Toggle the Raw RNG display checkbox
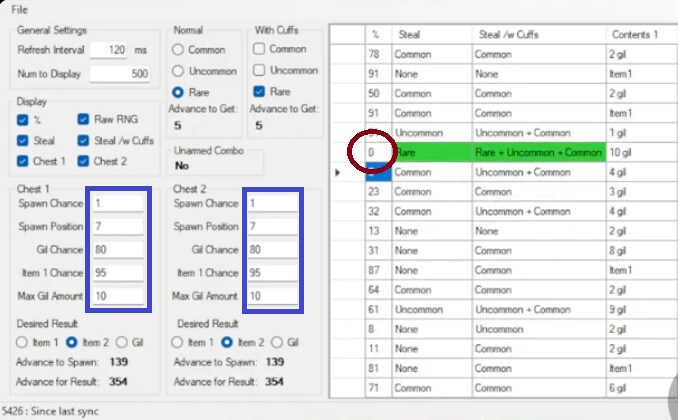Image resolution: width=678 pixels, height=420 pixels. pyautogui.click(x=84, y=119)
